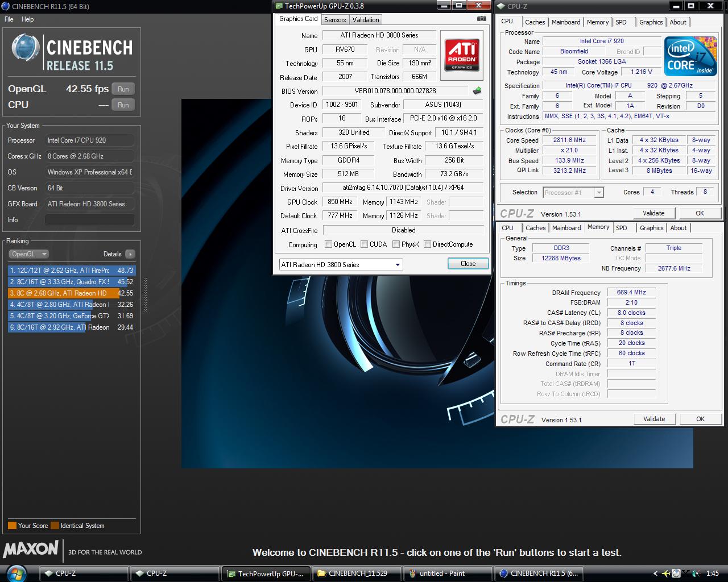Toggle the DirectCompute checkbox
This screenshot has width=728, height=582.
point(427,244)
